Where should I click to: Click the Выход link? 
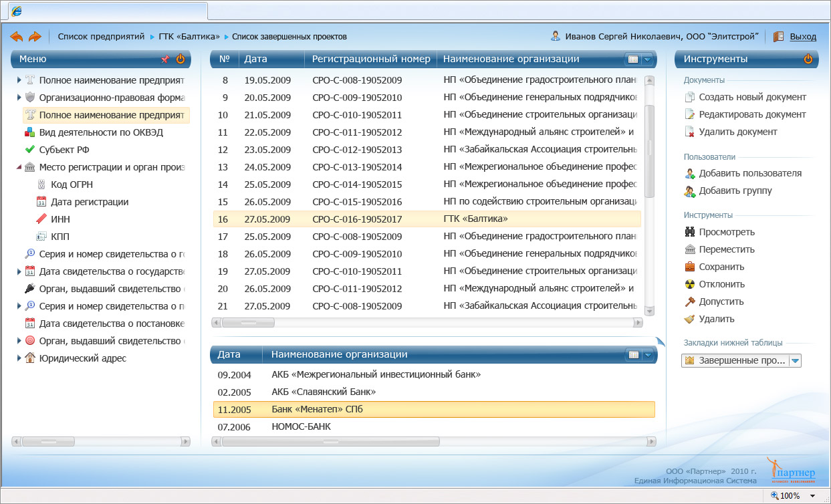coord(802,37)
